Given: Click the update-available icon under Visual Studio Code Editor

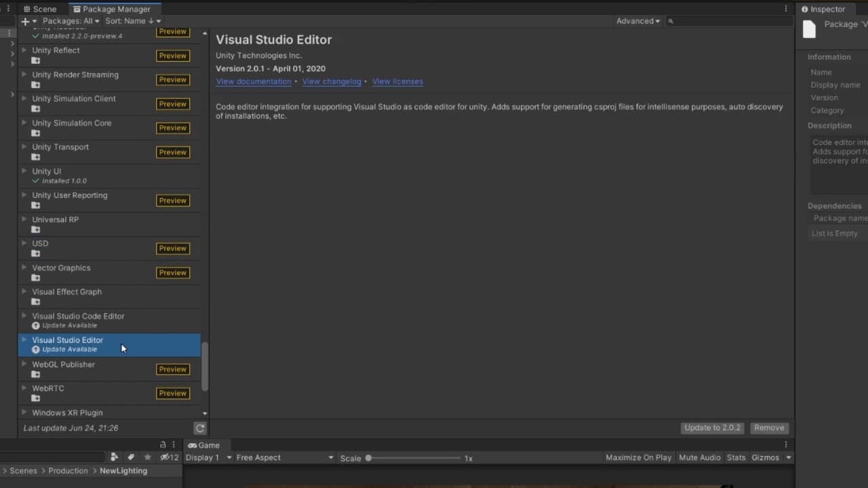Looking at the screenshot, I should point(36,326).
